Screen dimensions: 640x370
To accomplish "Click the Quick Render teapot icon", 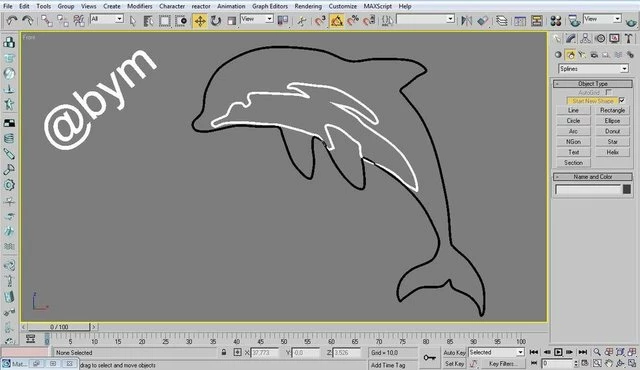I will click(631, 21).
